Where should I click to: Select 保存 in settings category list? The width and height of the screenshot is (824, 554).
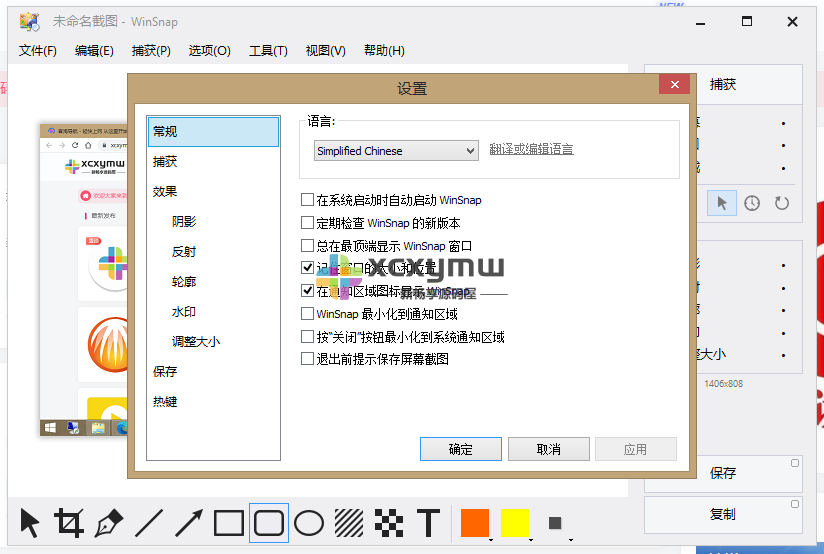pos(213,372)
